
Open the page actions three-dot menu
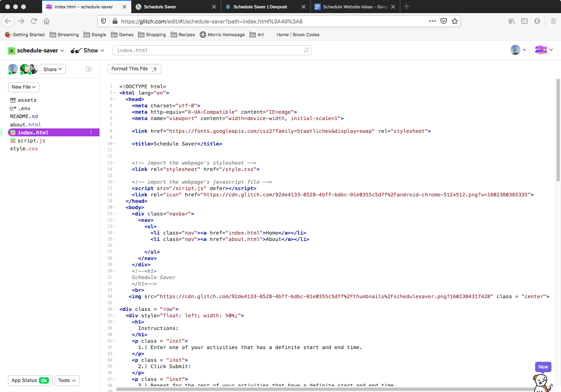coord(432,21)
